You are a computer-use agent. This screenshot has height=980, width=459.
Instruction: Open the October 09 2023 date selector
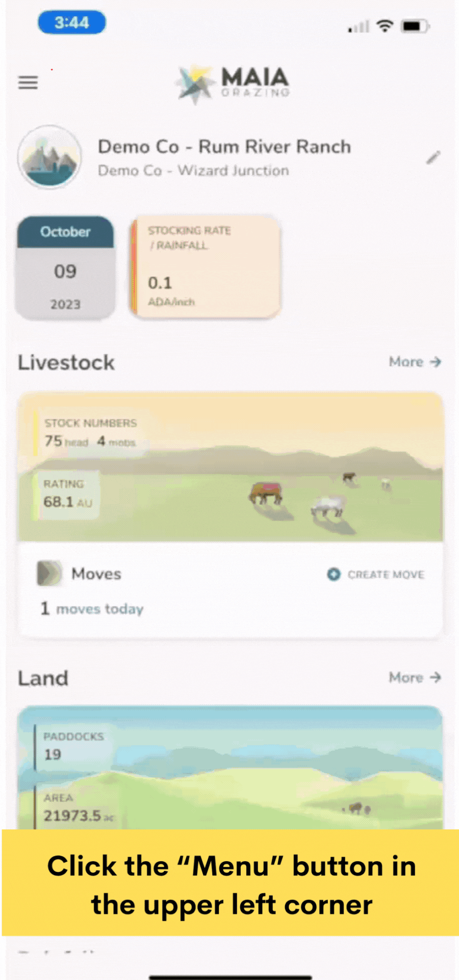coord(65,267)
